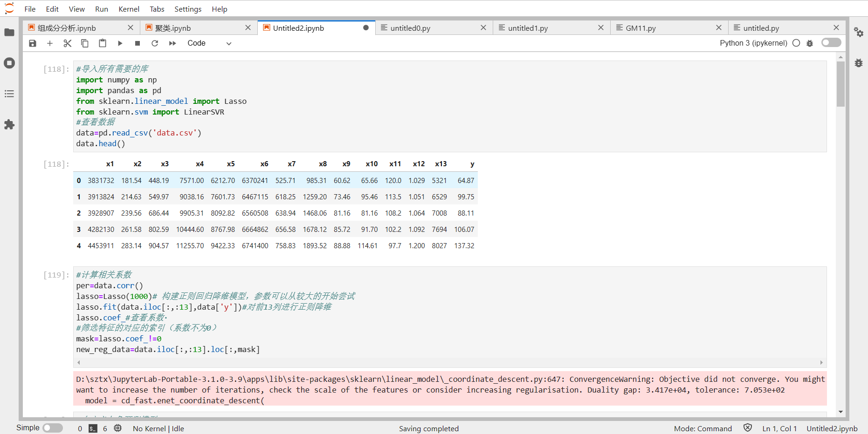Open the Edit menu
Screen dimensions: 868x434
coord(52,9)
